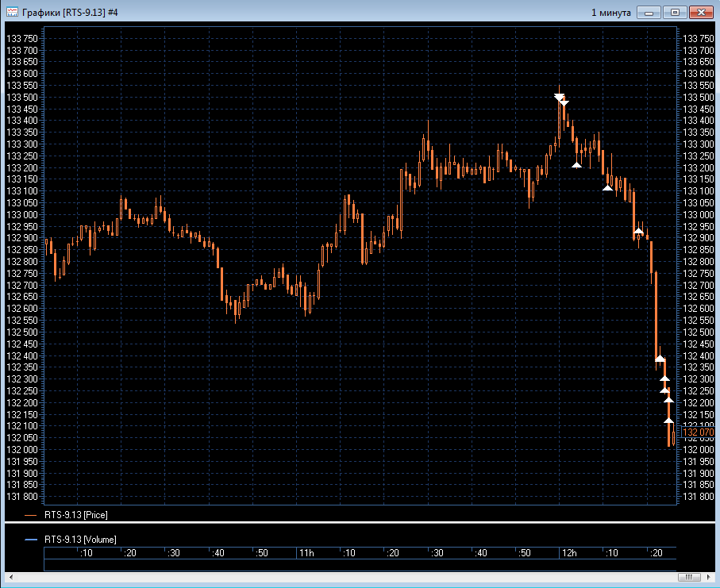This screenshot has height=588, width=720.
Task: Click the lowest buy marker triangle near 132 125
Action: pos(668,420)
